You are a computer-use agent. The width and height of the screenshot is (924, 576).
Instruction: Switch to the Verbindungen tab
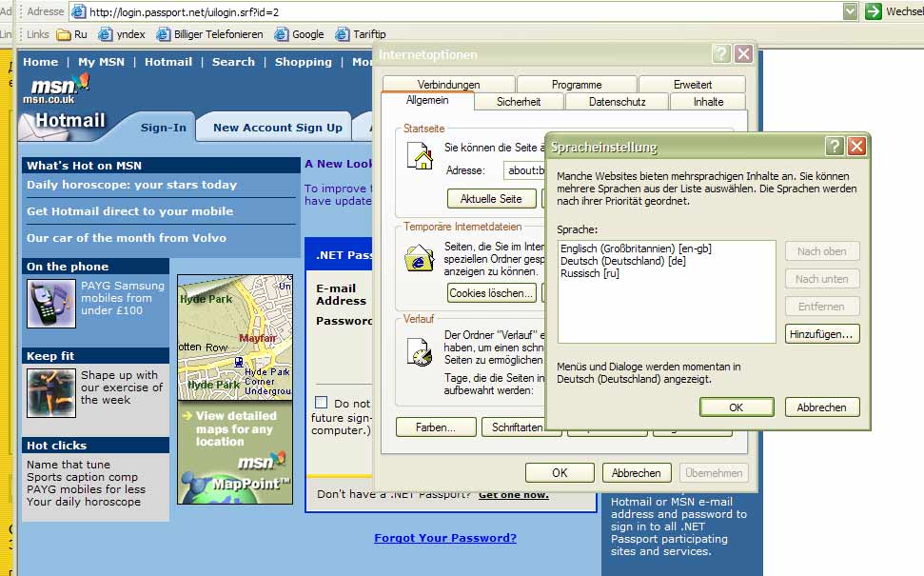click(448, 85)
